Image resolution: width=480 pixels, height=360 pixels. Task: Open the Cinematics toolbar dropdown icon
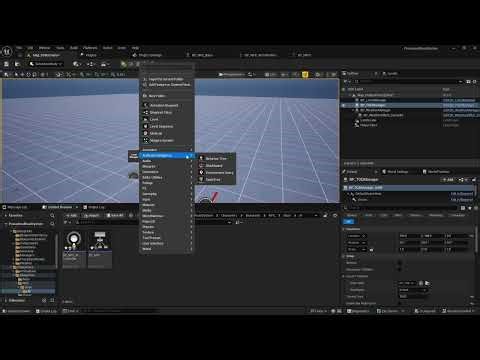tap(105, 64)
